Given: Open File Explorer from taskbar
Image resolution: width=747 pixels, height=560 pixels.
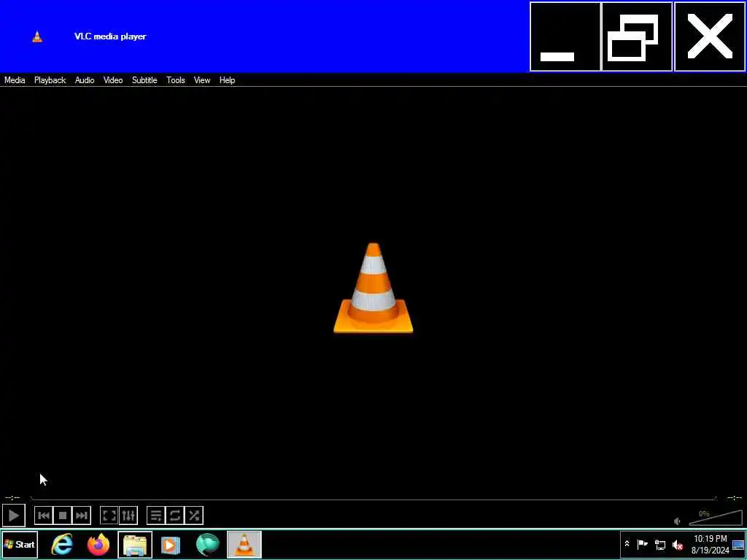Looking at the screenshot, I should click(135, 544).
